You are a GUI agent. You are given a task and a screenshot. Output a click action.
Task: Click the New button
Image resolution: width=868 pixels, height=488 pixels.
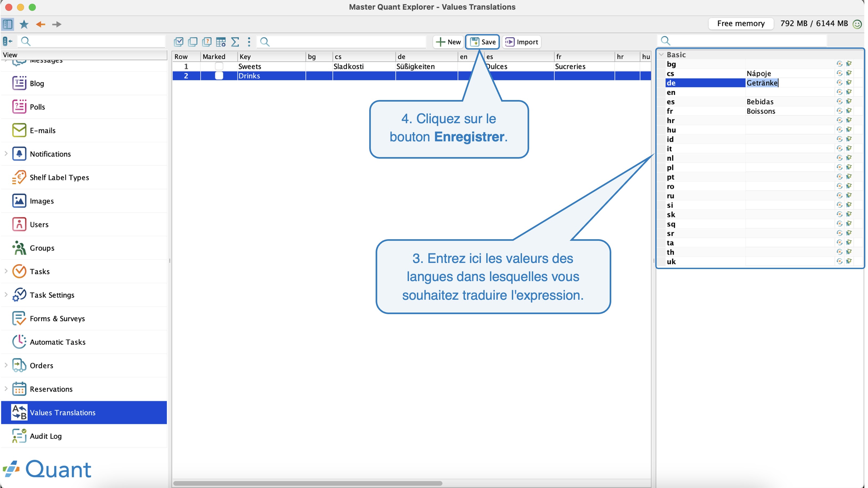point(448,42)
